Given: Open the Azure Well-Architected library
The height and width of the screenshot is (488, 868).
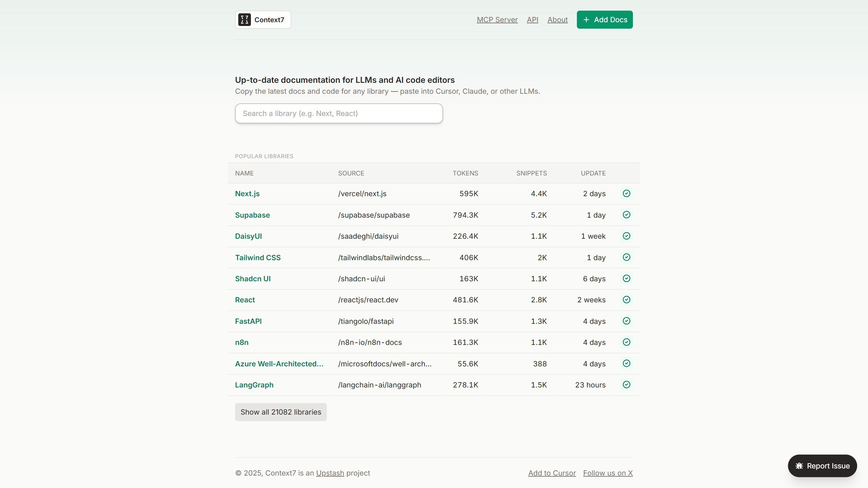Looking at the screenshot, I should (279, 364).
